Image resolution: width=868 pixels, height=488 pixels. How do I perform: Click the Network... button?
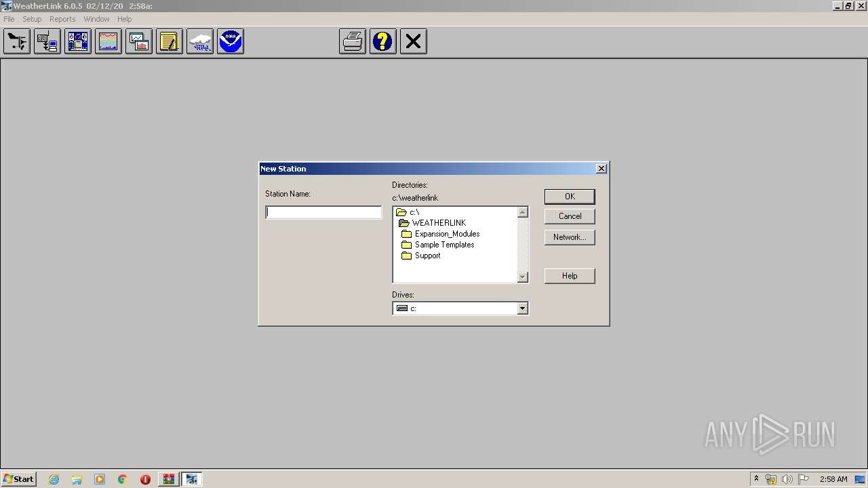(570, 237)
